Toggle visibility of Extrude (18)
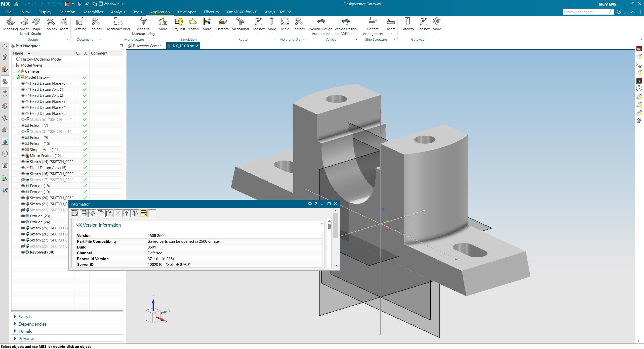The height and width of the screenshot is (349, 644). (23, 186)
